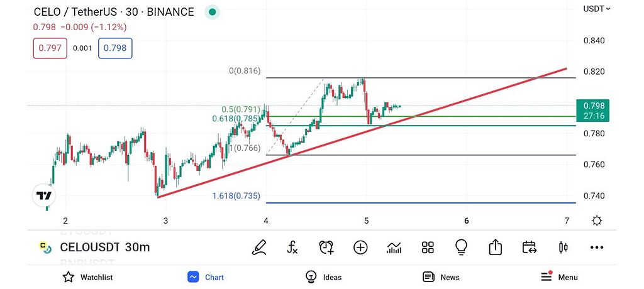Viewport: 644px width, 289px height.
Task: Share the chart with the share icon
Action: pos(496,247)
